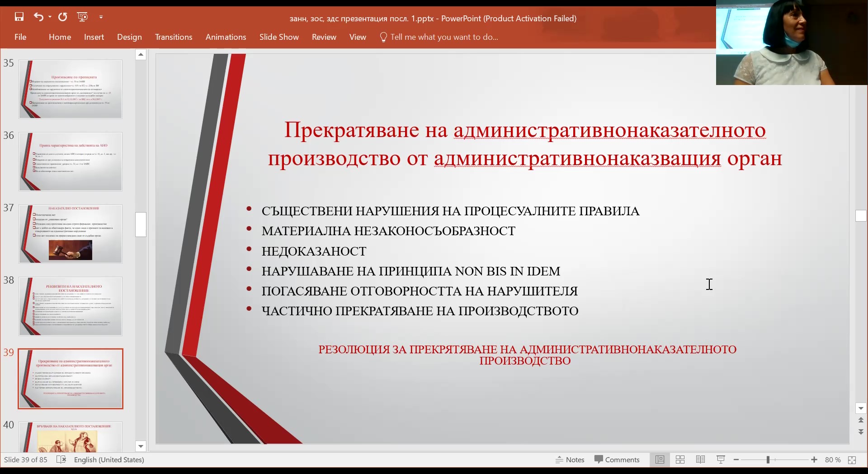Click the fit slide to window icon

pyautogui.click(x=852, y=460)
